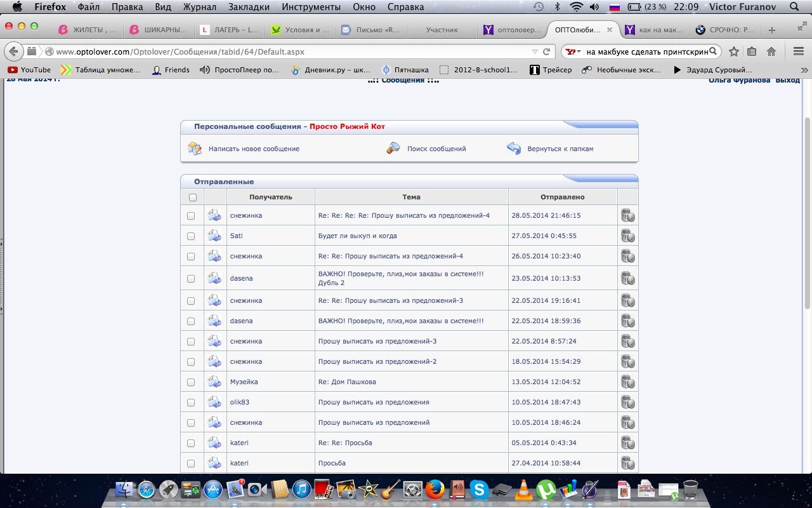Image resolution: width=812 pixels, height=508 pixels.
Task: Click the Yandex search input field
Action: point(646,51)
